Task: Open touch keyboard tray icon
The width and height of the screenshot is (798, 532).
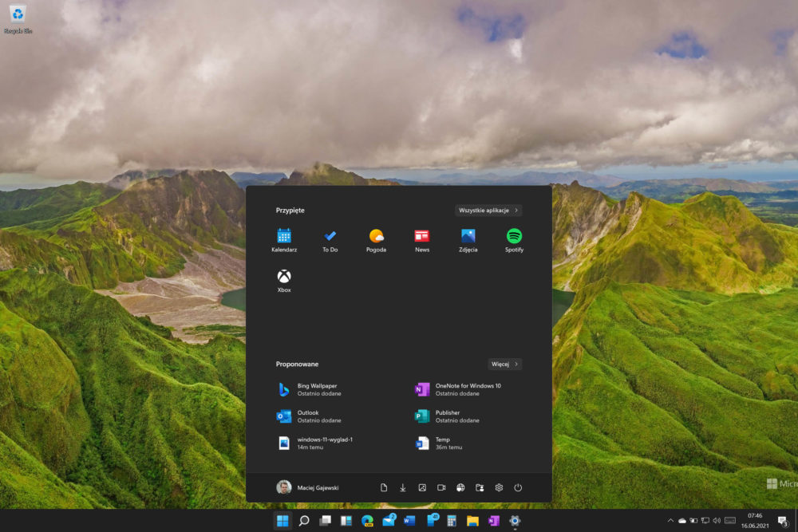Action: coord(730,520)
